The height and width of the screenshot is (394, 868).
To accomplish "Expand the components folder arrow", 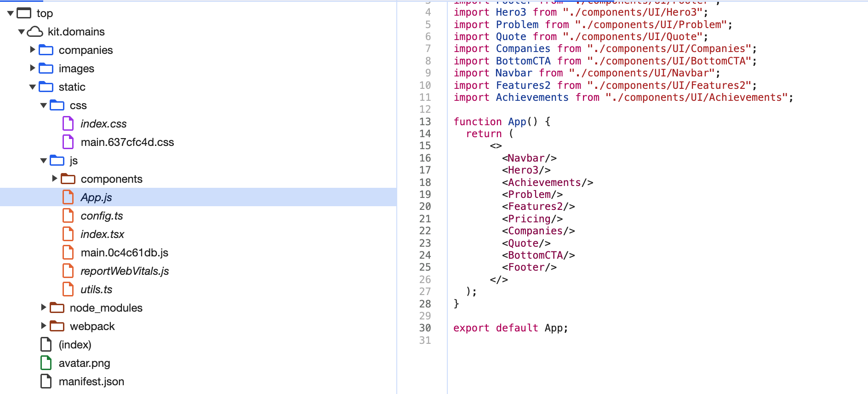I will pyautogui.click(x=55, y=179).
